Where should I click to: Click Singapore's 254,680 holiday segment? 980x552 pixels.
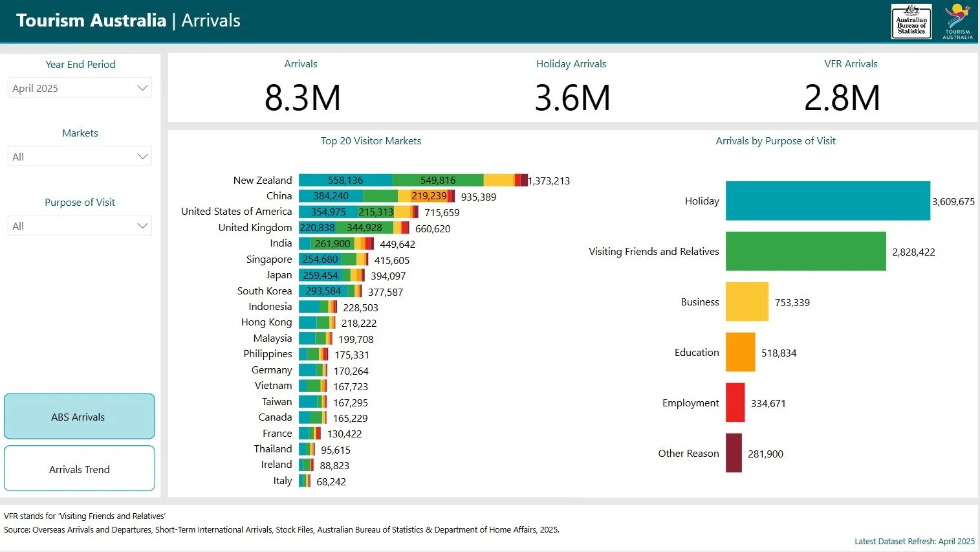(x=320, y=259)
